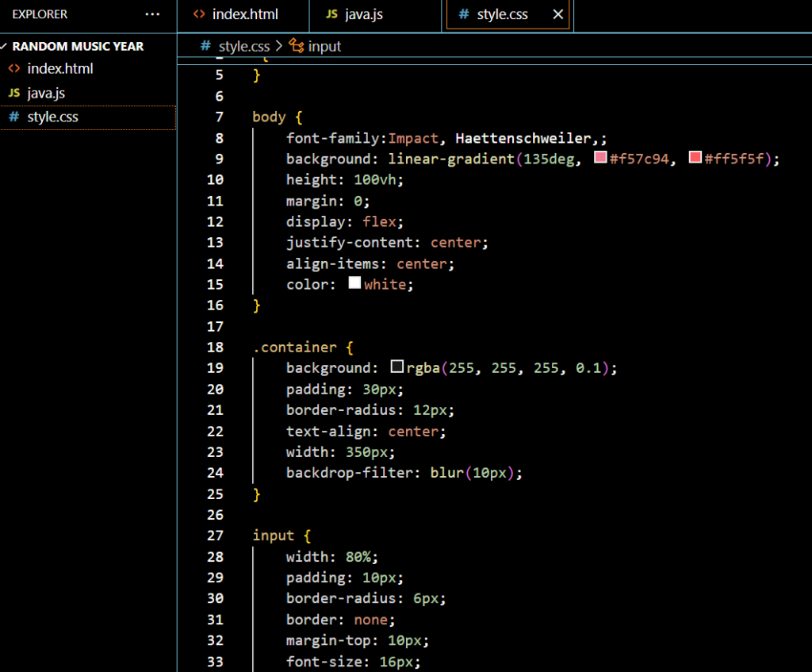Image resolution: width=812 pixels, height=672 pixels.
Task: Click line number 18 in the gutter
Action: pos(215,347)
